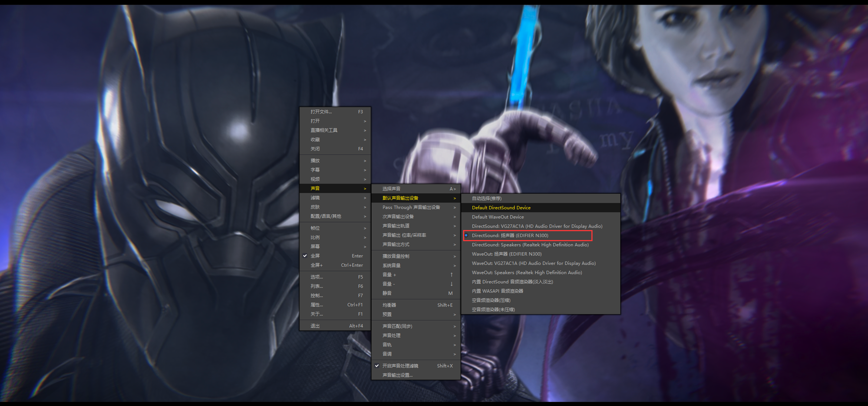Choose Default WaveOut Device
The width and height of the screenshot is (868, 406).
498,217
